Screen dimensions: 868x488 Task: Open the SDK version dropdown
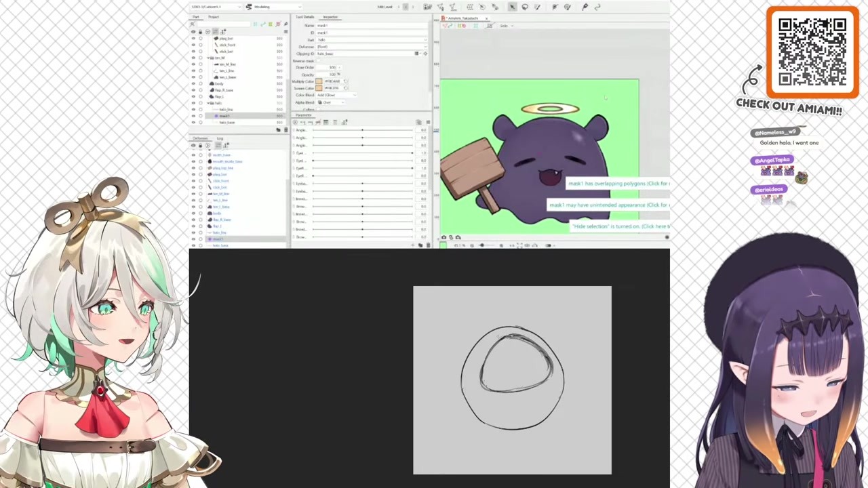click(x=216, y=7)
